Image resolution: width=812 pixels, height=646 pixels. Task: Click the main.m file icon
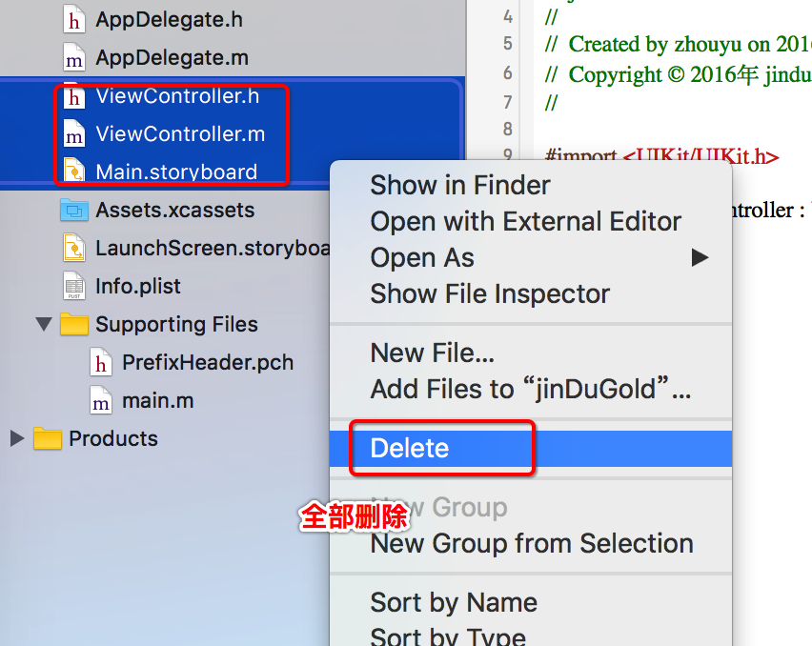(x=100, y=400)
